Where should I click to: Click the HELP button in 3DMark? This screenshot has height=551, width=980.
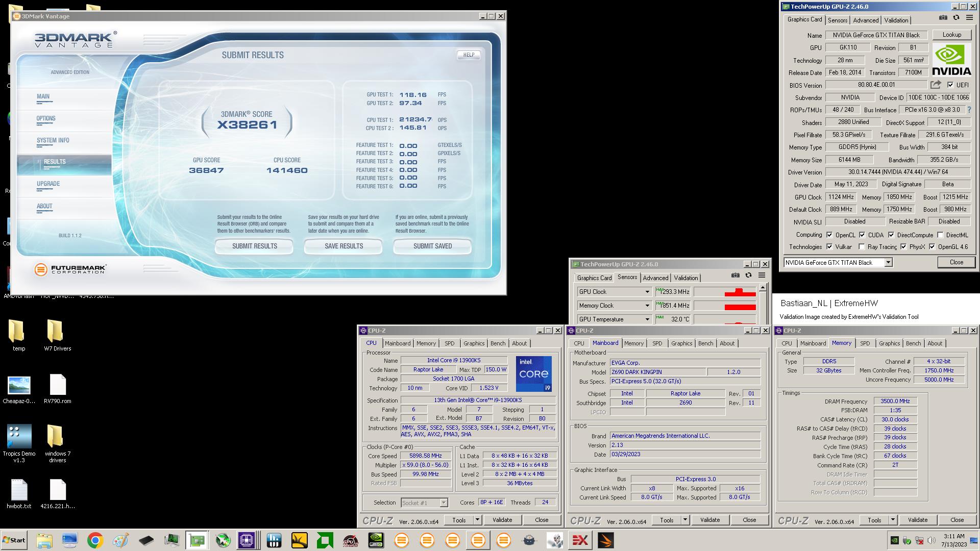click(x=469, y=55)
